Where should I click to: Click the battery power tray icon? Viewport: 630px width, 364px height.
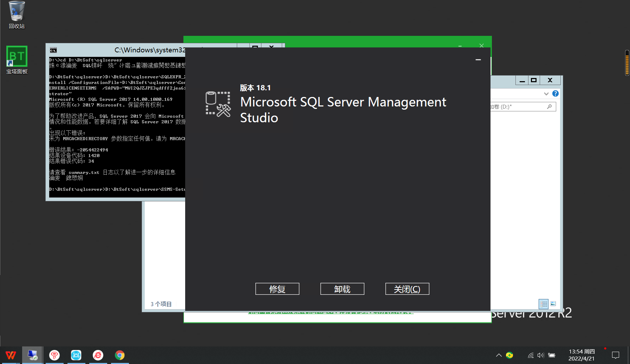click(552, 355)
